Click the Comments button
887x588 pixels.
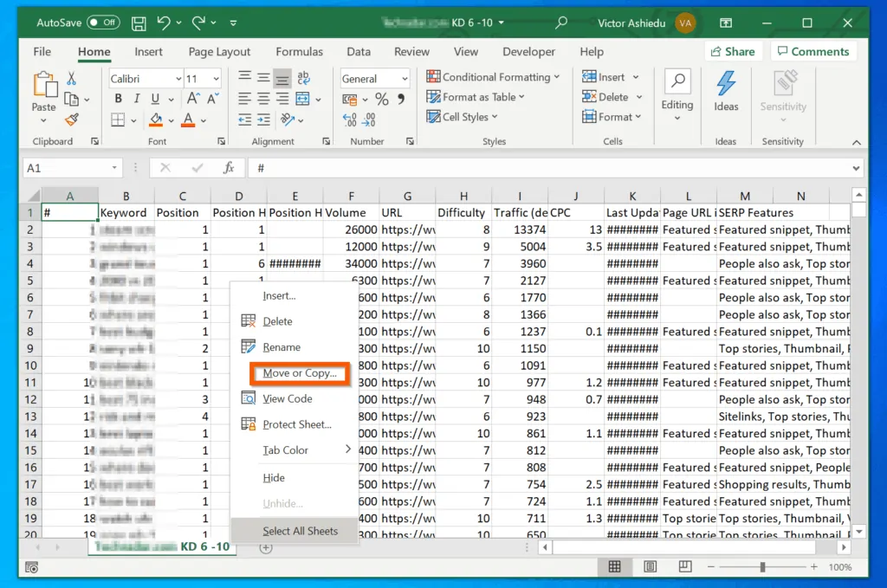[813, 51]
